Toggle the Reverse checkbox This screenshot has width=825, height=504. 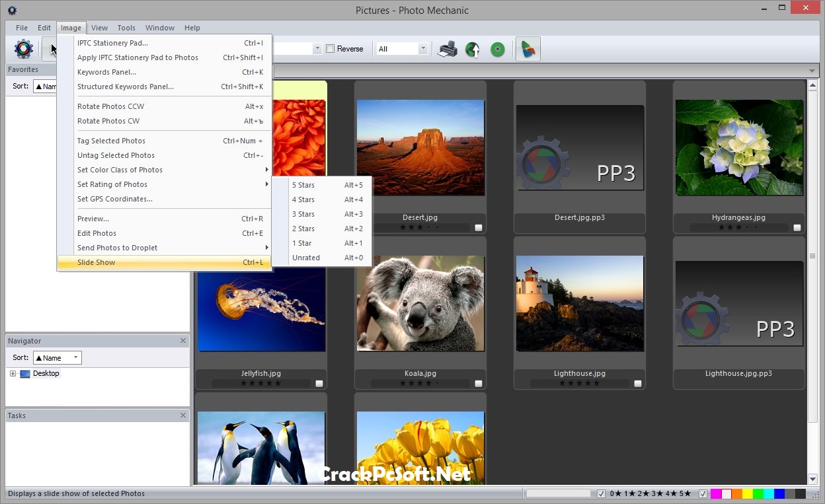(x=330, y=49)
